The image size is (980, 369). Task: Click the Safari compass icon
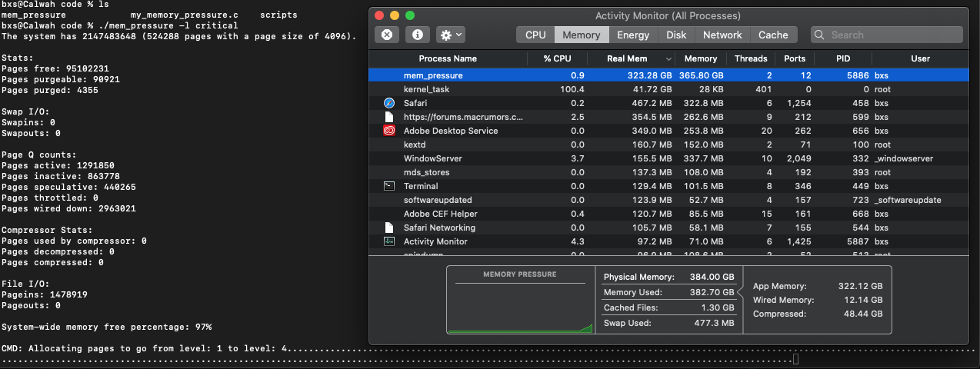click(x=388, y=103)
